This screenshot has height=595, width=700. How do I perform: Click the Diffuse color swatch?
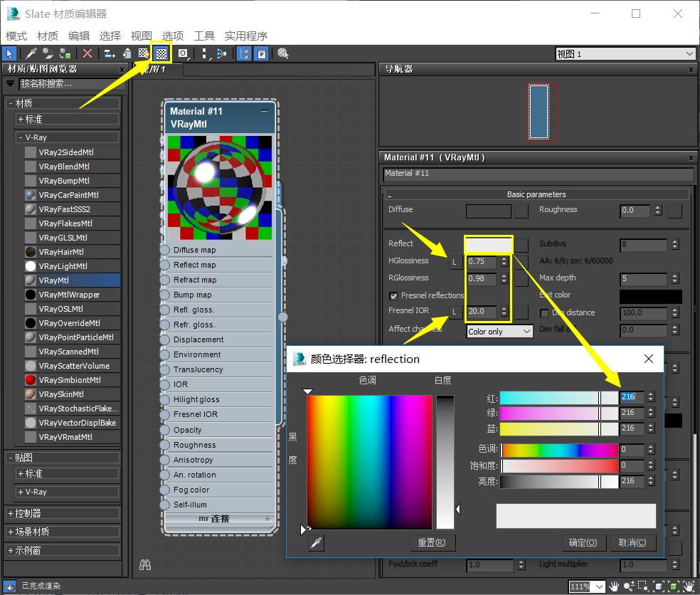[x=489, y=211]
